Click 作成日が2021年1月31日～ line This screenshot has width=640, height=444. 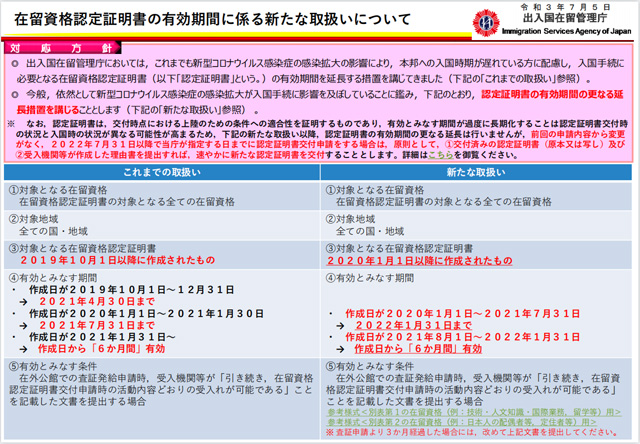102,337
